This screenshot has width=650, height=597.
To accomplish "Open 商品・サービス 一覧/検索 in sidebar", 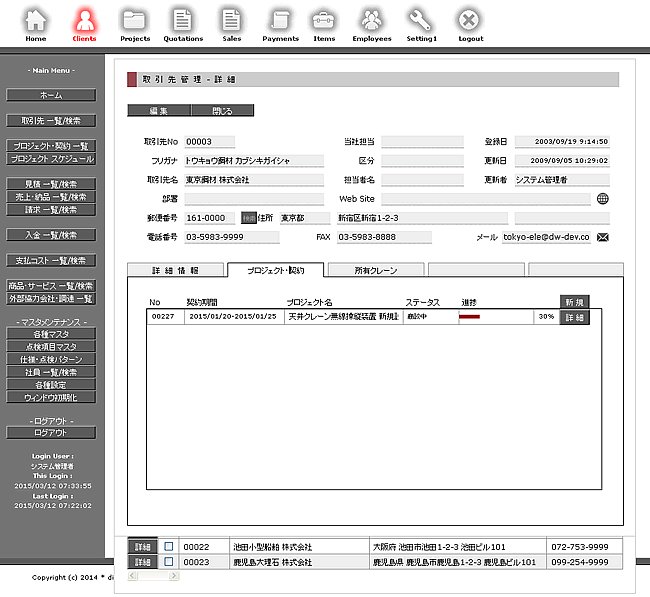I will coord(51,286).
